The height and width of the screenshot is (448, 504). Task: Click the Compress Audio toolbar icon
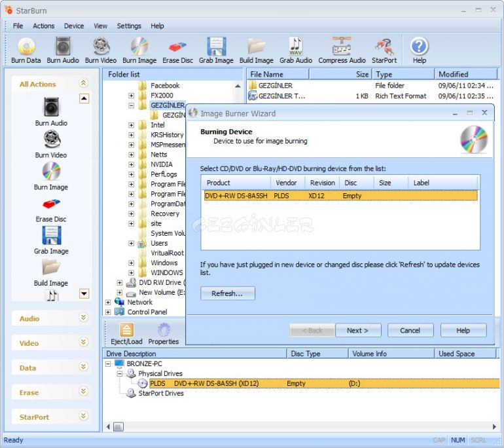[x=342, y=47]
